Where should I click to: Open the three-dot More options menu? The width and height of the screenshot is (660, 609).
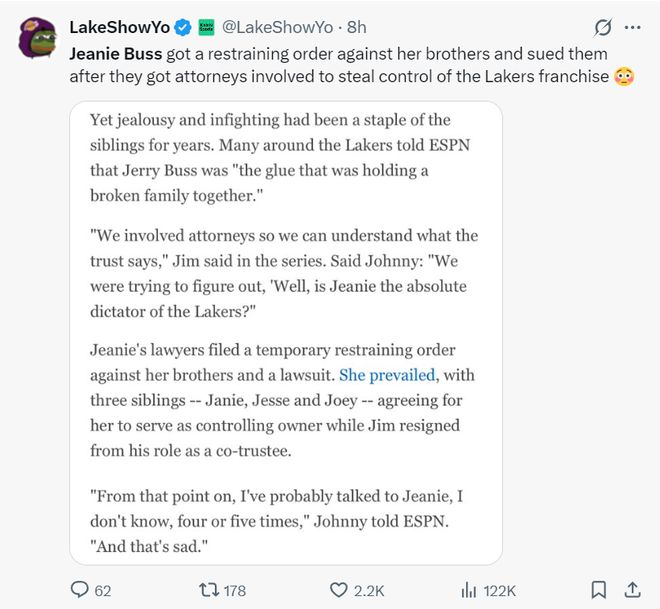[x=633, y=27]
